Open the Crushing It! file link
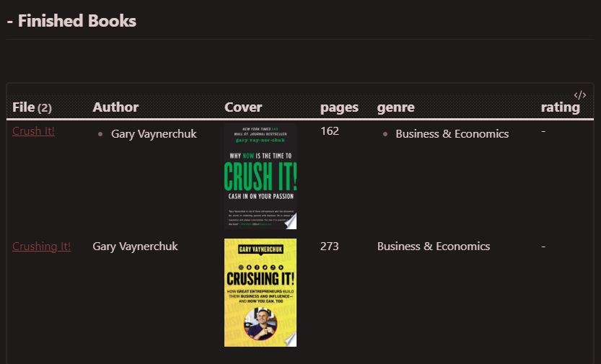Screen dimensions: 601x364 tap(41, 247)
